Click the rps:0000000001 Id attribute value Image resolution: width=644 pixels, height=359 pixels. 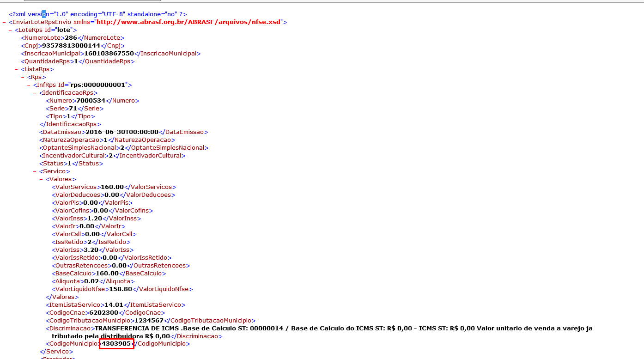pos(98,85)
